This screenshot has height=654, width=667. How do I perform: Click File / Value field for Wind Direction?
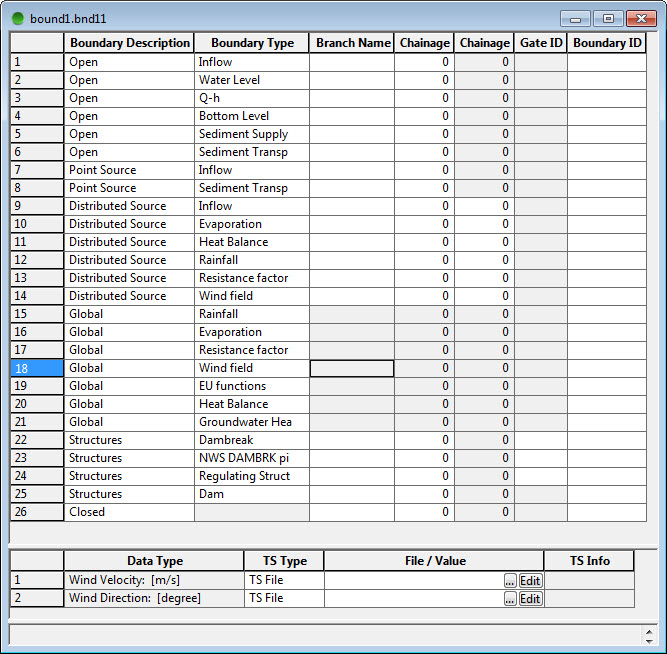pyautogui.click(x=412, y=598)
